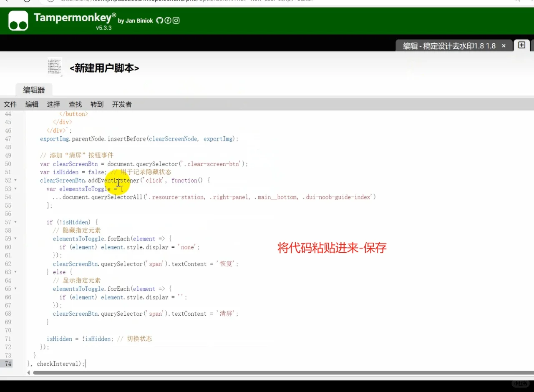Collapse the else block at line 63
The height and width of the screenshot is (392, 534).
tap(15, 272)
